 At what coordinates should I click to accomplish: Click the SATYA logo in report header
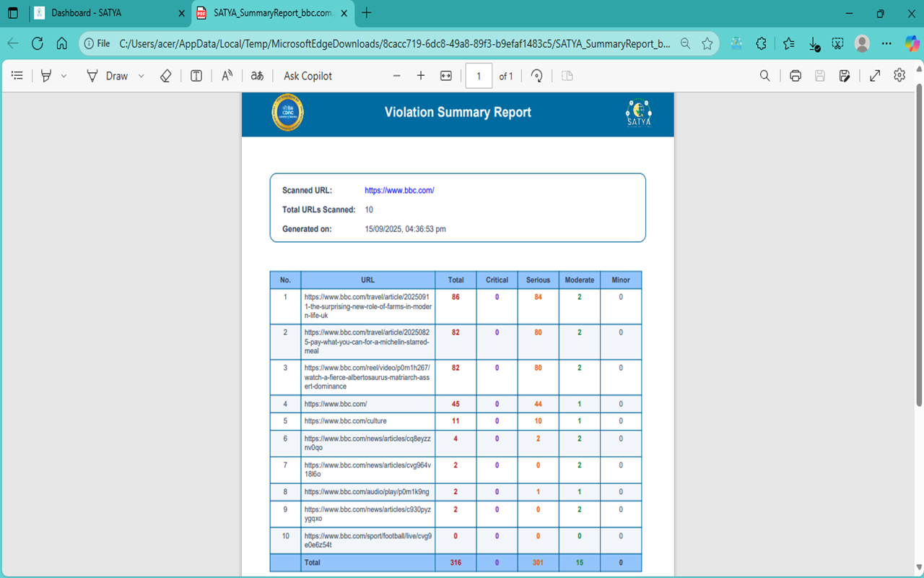coord(639,113)
